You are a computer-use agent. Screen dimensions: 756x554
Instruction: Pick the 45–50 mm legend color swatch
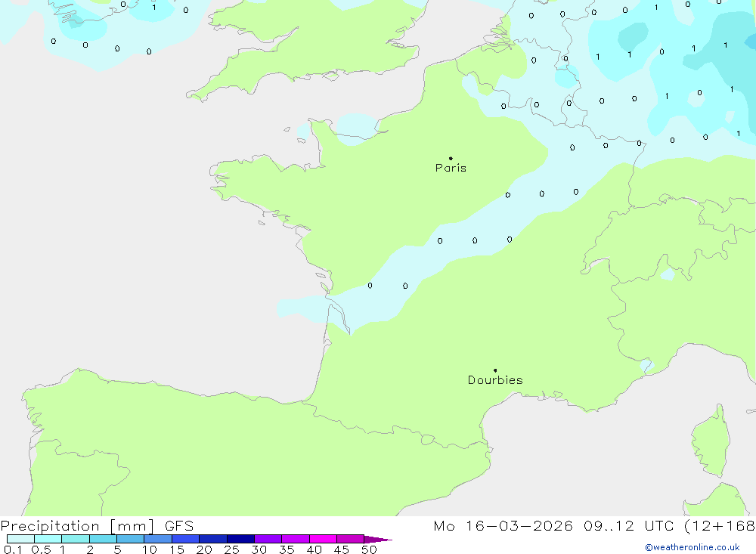351,539
